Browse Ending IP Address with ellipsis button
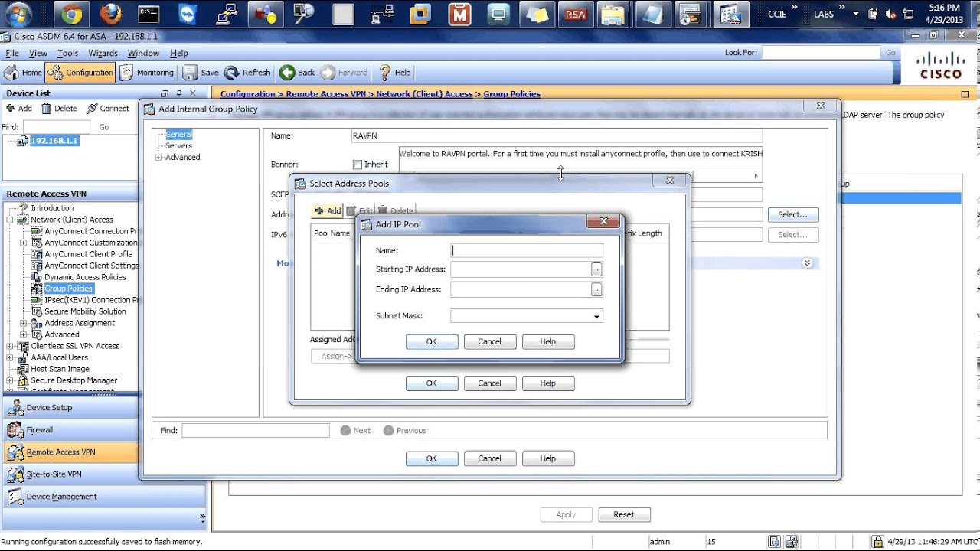Image resolution: width=980 pixels, height=551 pixels. click(x=596, y=289)
